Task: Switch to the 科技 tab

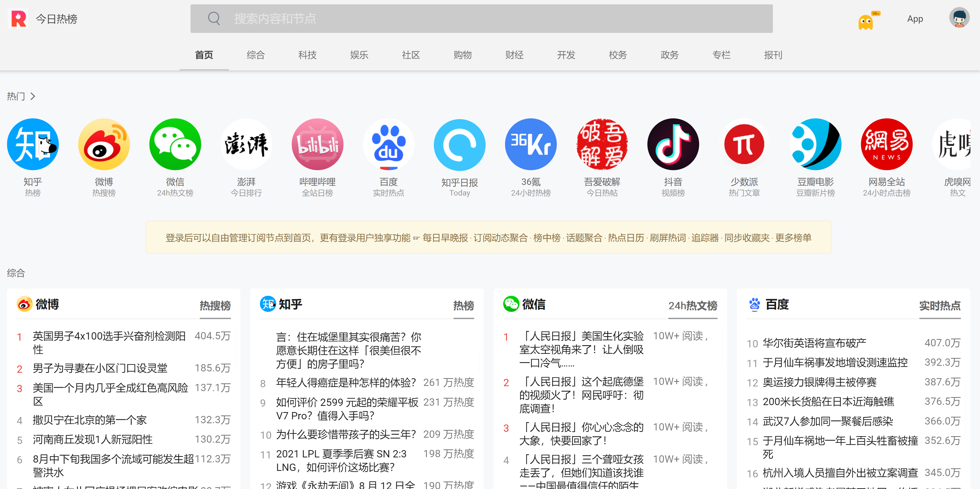Action: tap(308, 55)
